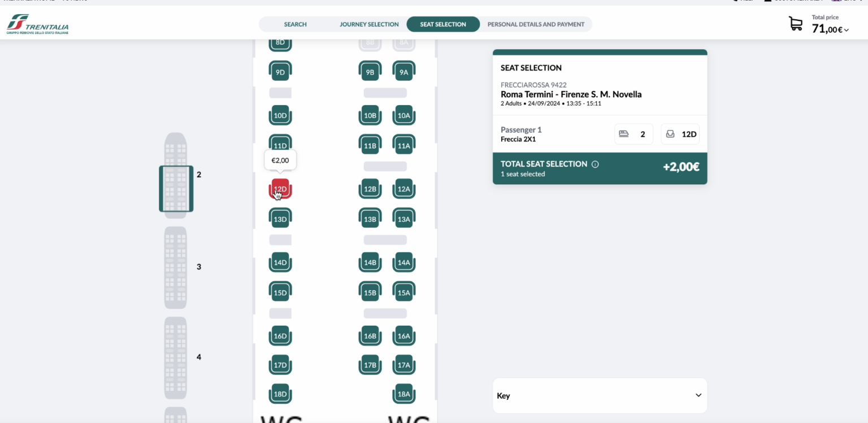Open the Total price dropdown chevron

click(846, 30)
